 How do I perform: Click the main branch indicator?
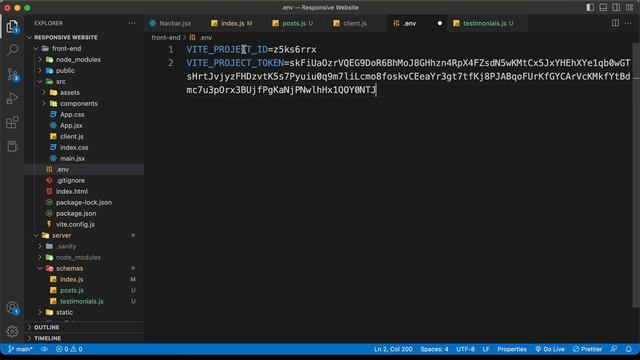click(x=20, y=349)
